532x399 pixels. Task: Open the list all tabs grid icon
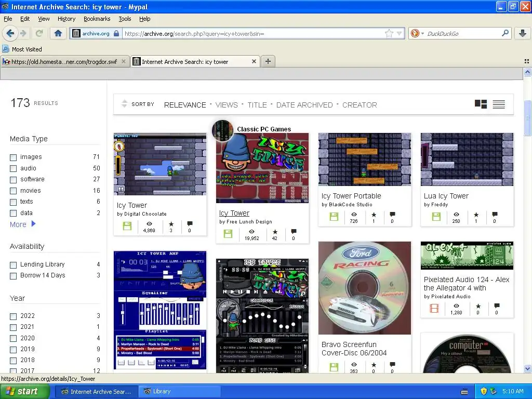coord(527,61)
